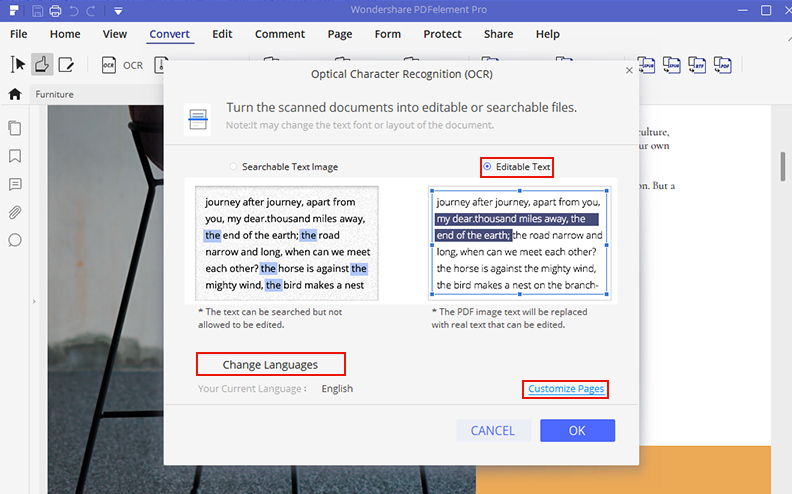Open the attachments paperclip panel

click(x=15, y=212)
